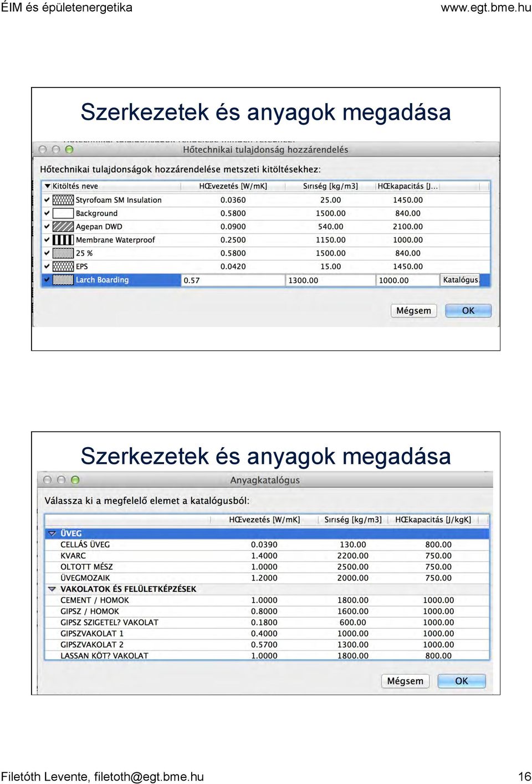The image size is (532, 784).
Task: Select the KVARC catalog row
Action: point(267,556)
